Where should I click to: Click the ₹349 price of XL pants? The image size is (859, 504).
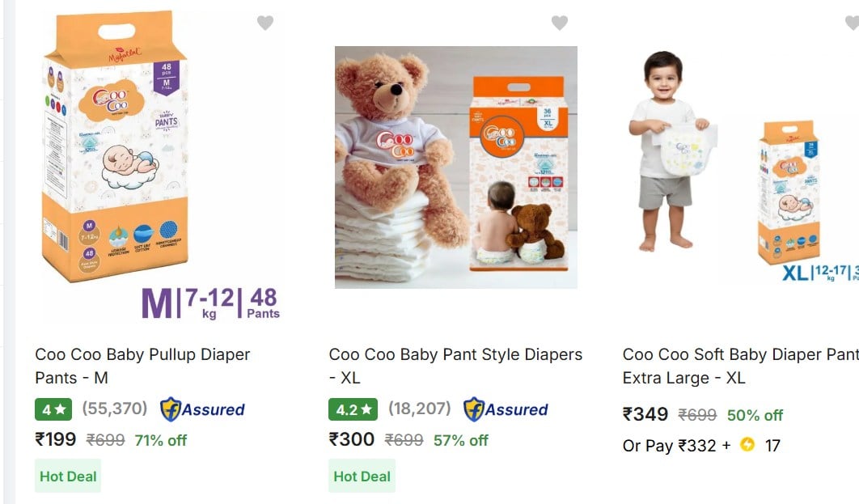645,414
